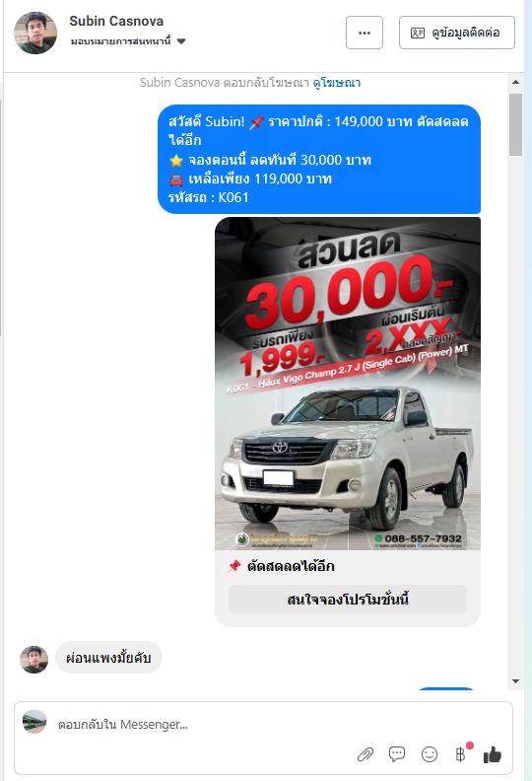Click the scrollbar down arrow
532x781 pixels.
[x=515, y=680]
